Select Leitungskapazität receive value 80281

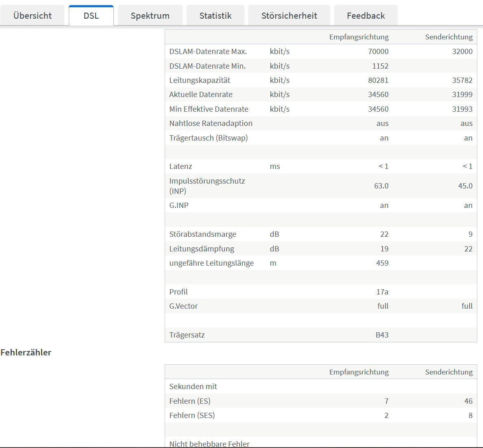(x=378, y=80)
